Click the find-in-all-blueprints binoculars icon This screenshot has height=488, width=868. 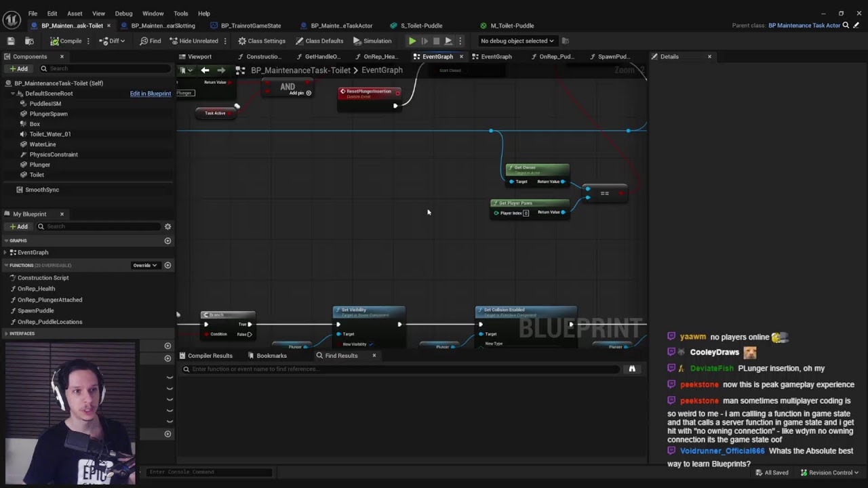click(632, 369)
